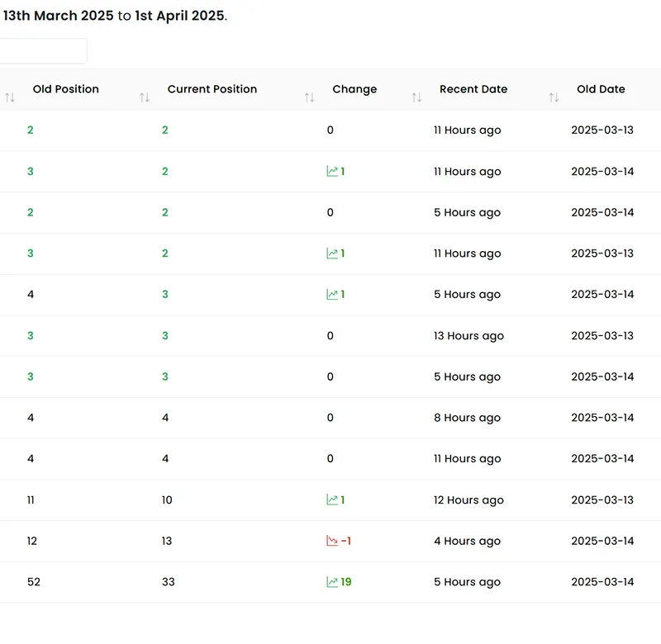This screenshot has height=644, width=661.
Task: Click the Change value '0' in the 13 Hours ago row
Action: pos(330,336)
